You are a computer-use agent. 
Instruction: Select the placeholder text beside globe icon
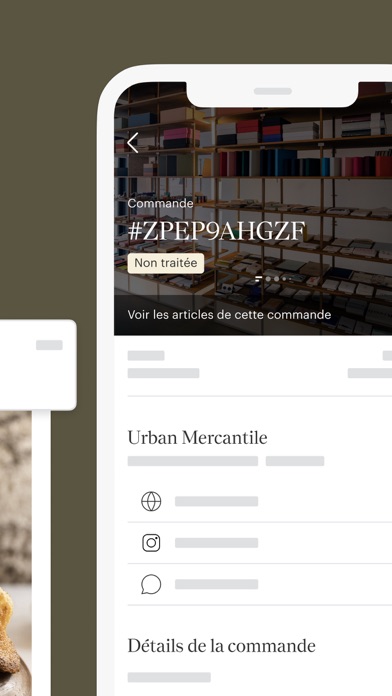click(x=217, y=502)
